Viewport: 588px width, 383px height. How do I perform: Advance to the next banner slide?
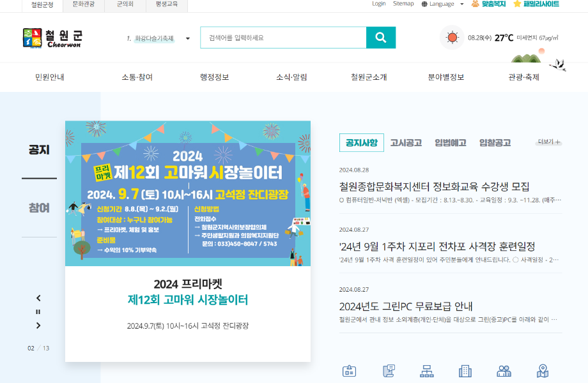38,326
